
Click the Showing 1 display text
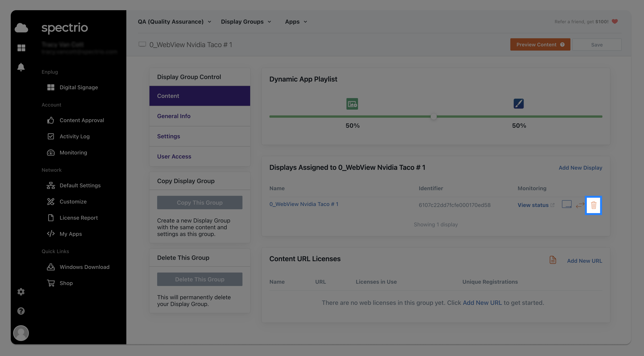(x=436, y=224)
